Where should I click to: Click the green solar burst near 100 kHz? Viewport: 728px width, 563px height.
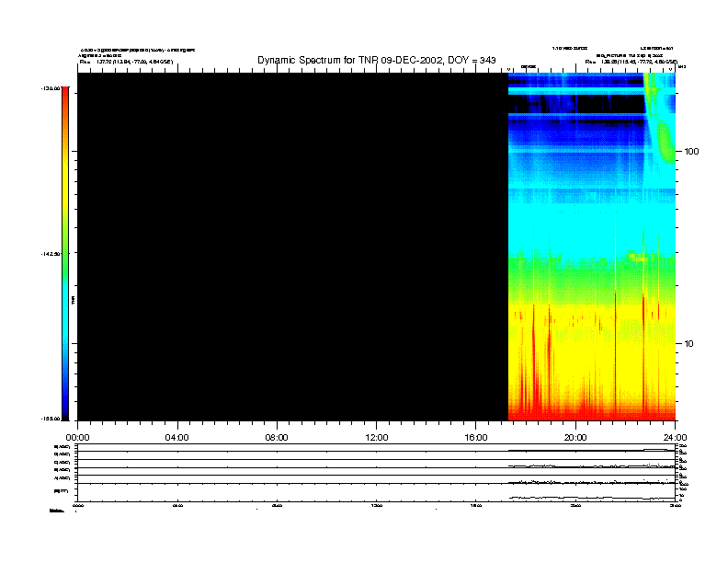(x=666, y=144)
